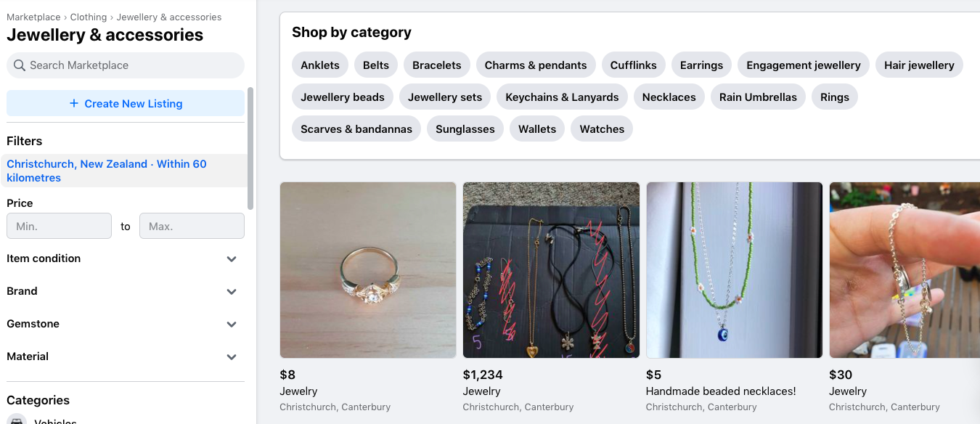Viewport: 980px width, 424px height.
Task: Select the Earrings category chip
Action: click(x=701, y=65)
